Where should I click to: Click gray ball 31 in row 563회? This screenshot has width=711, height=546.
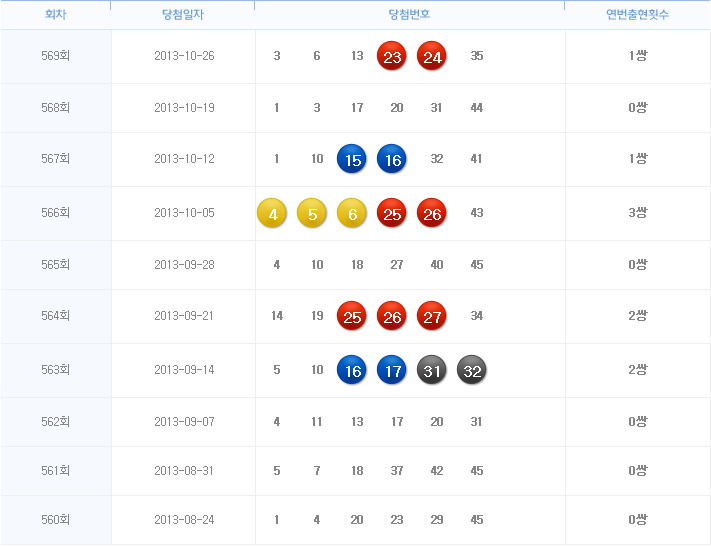[432, 370]
